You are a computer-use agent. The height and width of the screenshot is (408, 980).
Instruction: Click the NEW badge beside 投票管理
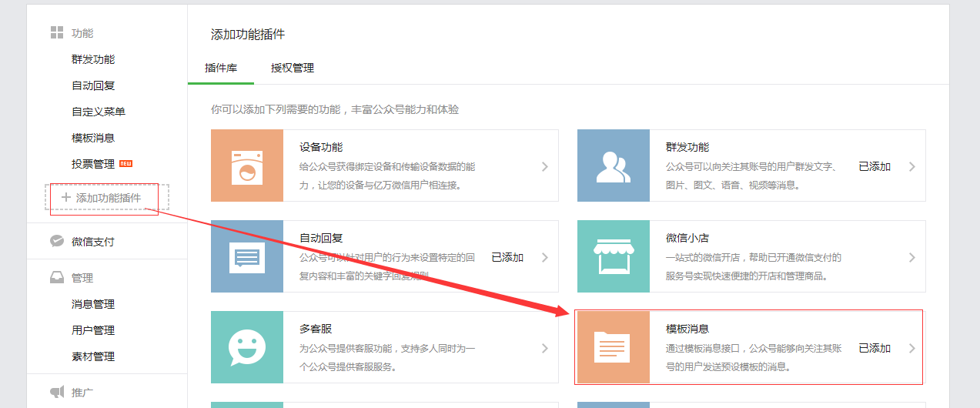126,164
